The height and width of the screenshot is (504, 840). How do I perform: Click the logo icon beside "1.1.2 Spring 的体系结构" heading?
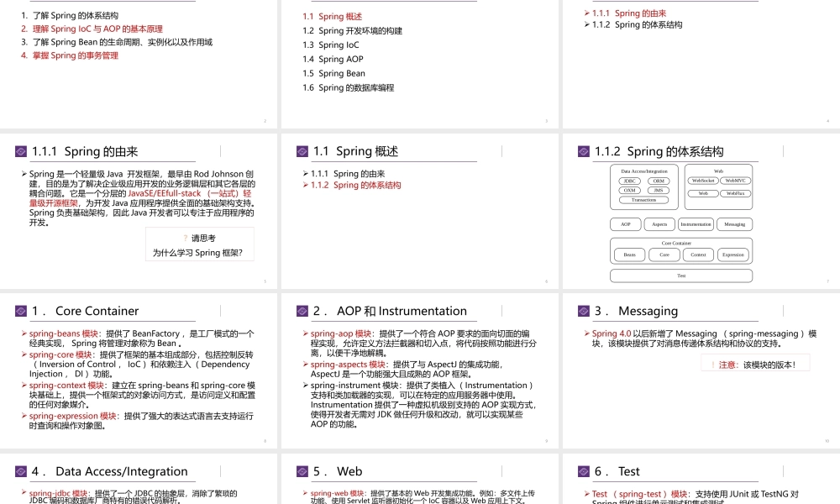[x=584, y=152]
